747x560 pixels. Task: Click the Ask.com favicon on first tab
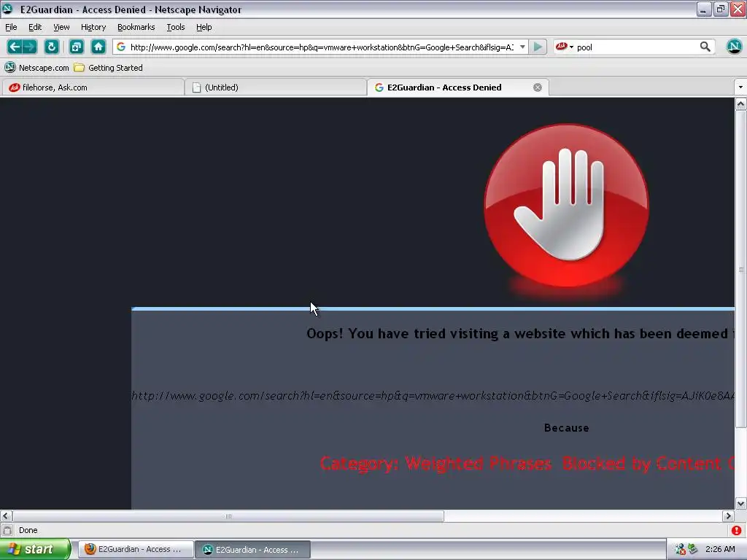click(x=15, y=87)
